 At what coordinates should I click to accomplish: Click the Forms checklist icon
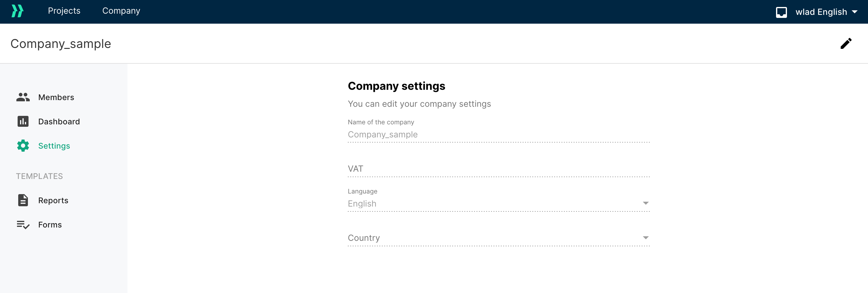(23, 225)
